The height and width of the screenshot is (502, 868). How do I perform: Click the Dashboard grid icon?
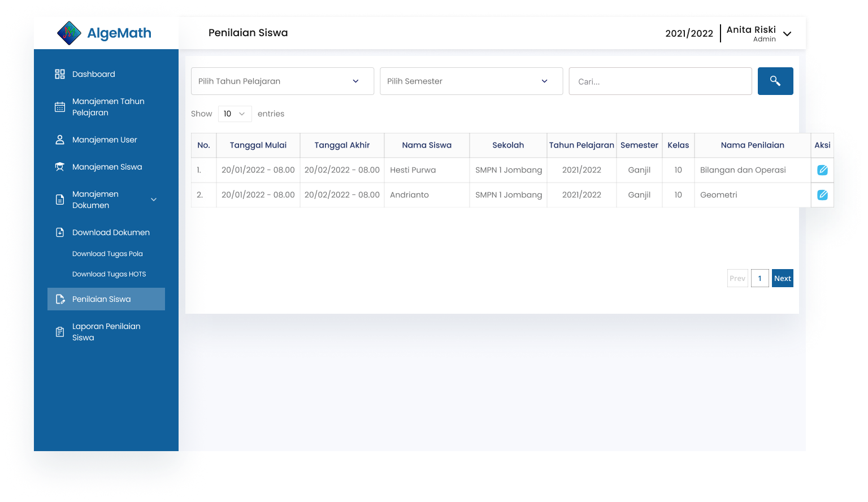pos(60,74)
